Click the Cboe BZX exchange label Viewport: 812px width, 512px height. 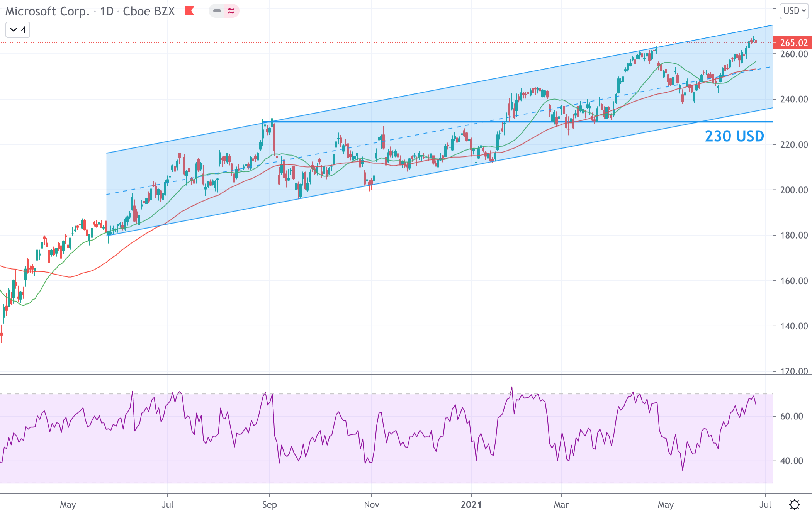pos(149,11)
